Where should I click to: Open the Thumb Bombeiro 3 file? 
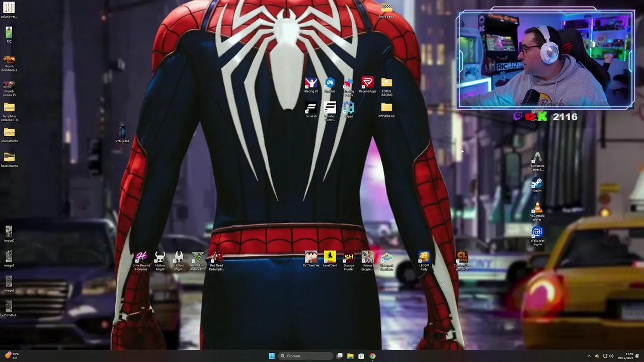tap(9, 64)
